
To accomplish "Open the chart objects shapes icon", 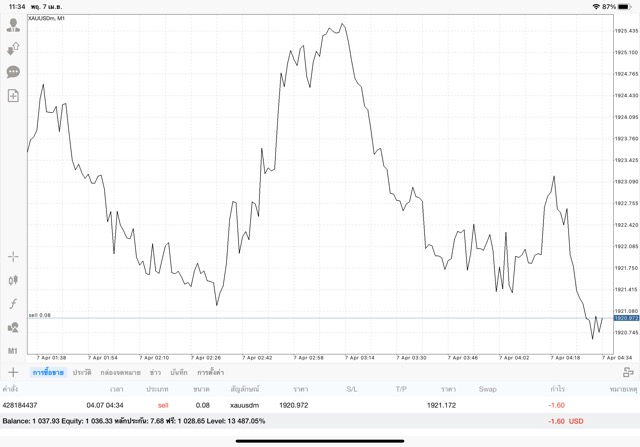I will pyautogui.click(x=13, y=327).
